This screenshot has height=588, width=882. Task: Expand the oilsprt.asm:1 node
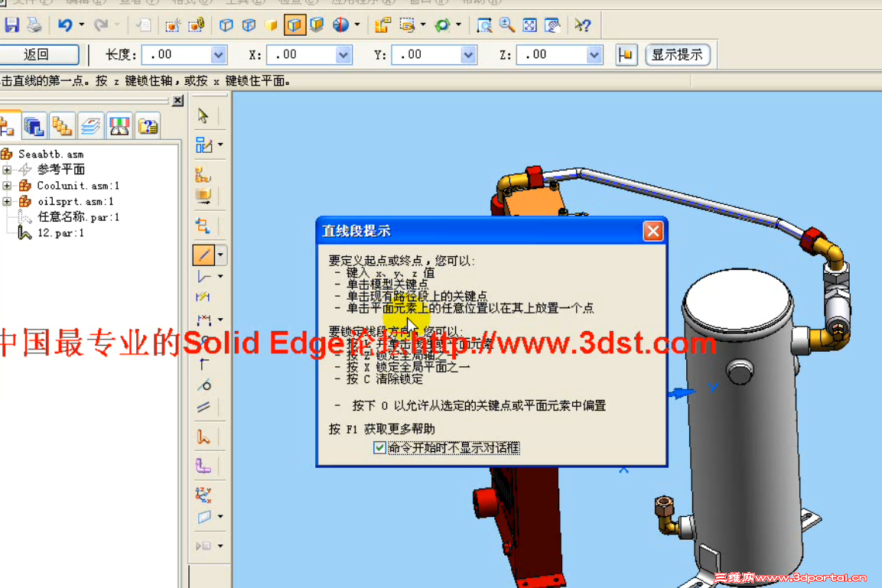pyautogui.click(x=7, y=200)
